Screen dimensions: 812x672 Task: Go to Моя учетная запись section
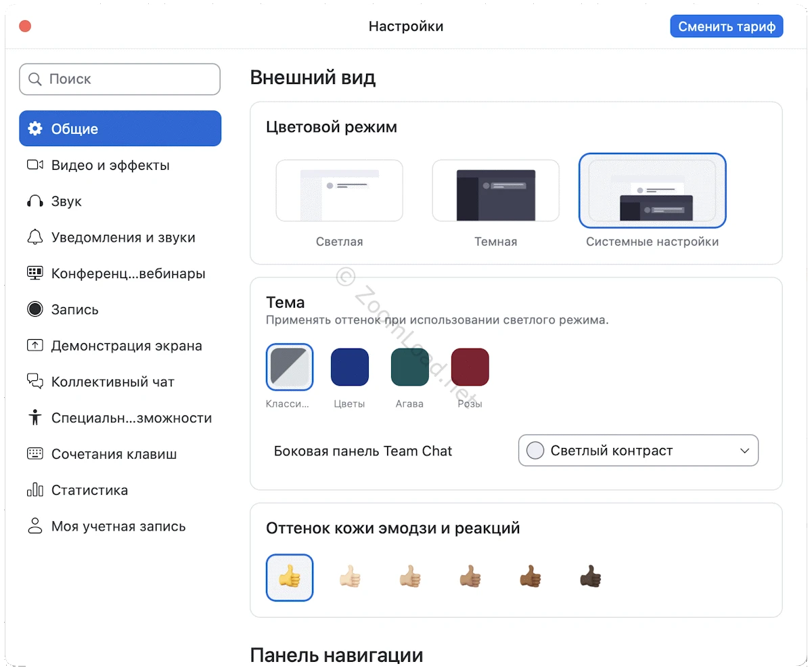click(x=118, y=527)
